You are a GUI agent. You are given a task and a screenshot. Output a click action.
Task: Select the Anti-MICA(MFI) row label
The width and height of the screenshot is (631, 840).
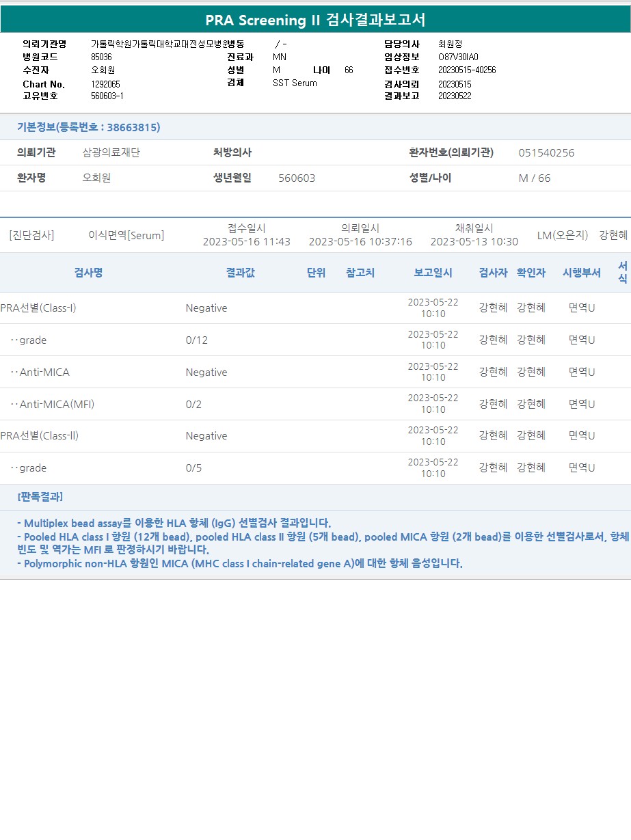point(53,404)
